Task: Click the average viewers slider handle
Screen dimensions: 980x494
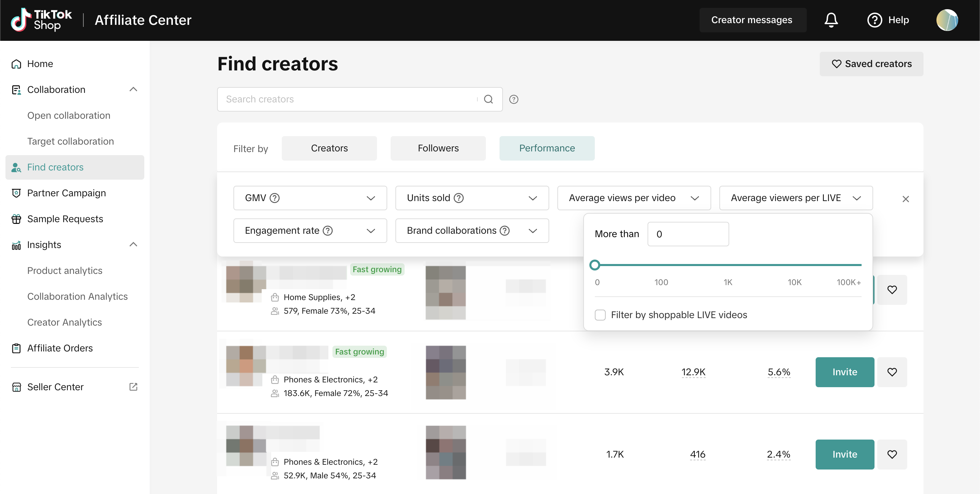Action: point(594,265)
